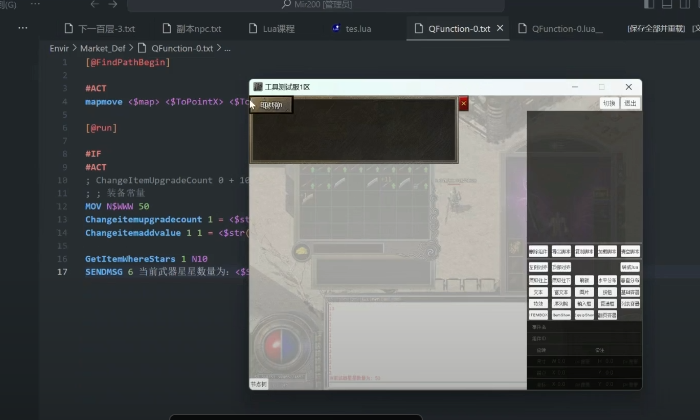
Task: Click the game window app icon
Action: 258,87
